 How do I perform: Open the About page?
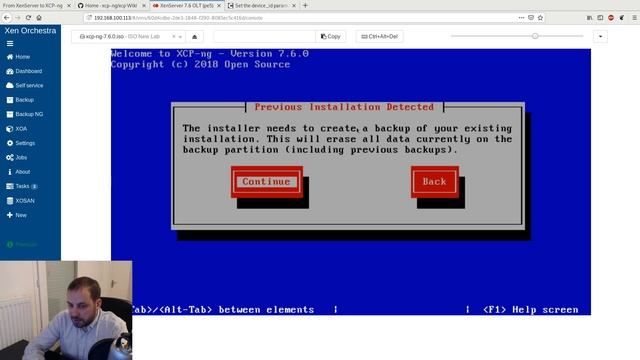(x=19, y=172)
